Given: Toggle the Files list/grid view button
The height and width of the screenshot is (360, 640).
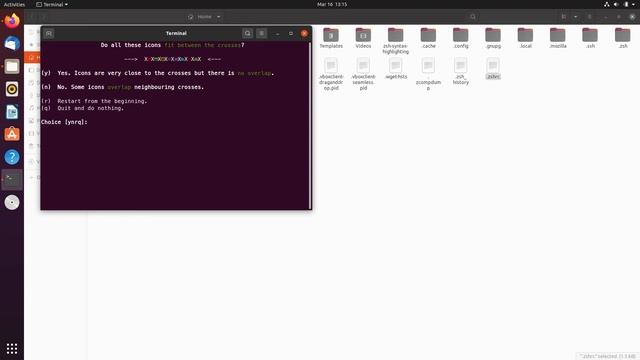Looking at the screenshot, I should point(564,17).
